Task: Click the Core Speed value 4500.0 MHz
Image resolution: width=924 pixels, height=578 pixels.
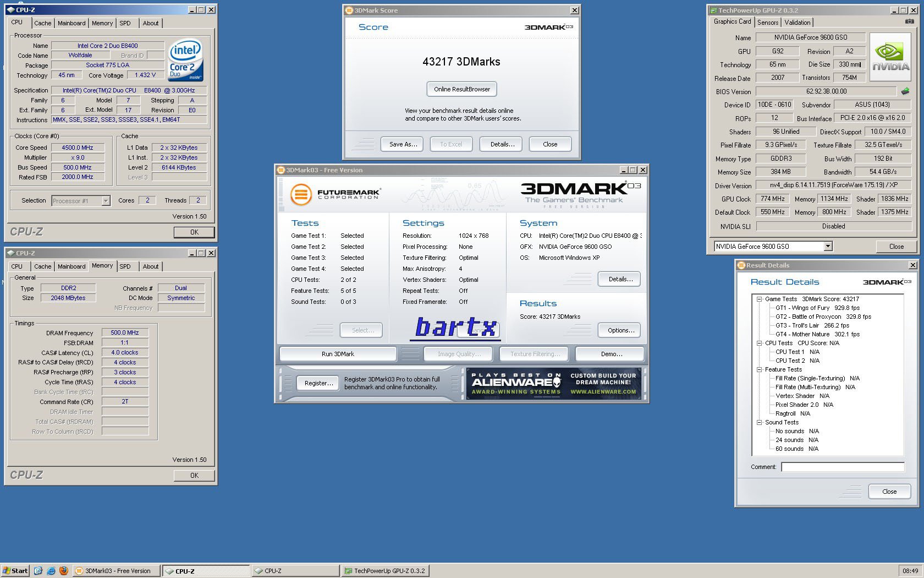Action: point(78,148)
